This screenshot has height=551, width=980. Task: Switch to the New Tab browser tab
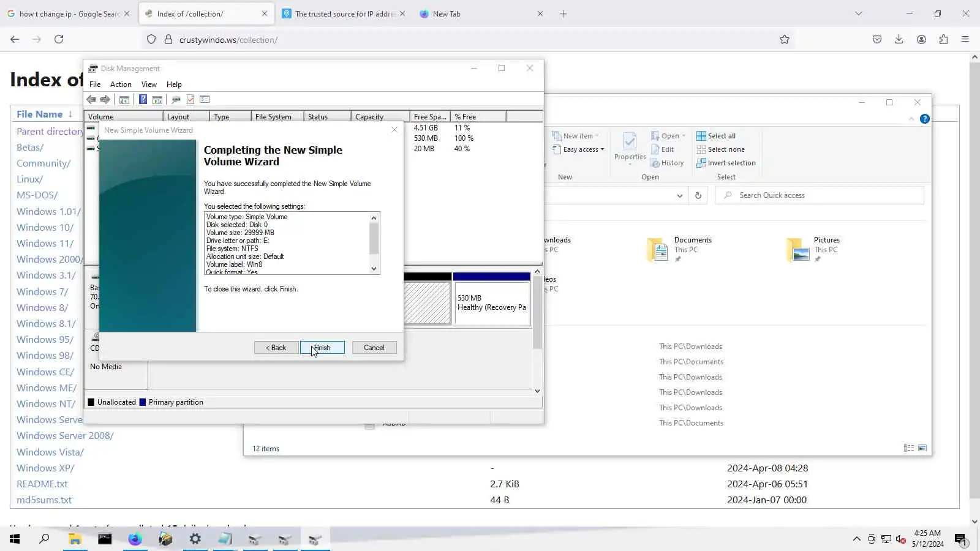click(481, 13)
